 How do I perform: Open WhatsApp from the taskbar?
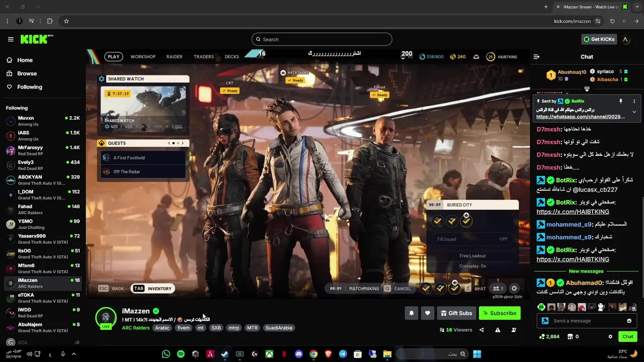coord(166,354)
